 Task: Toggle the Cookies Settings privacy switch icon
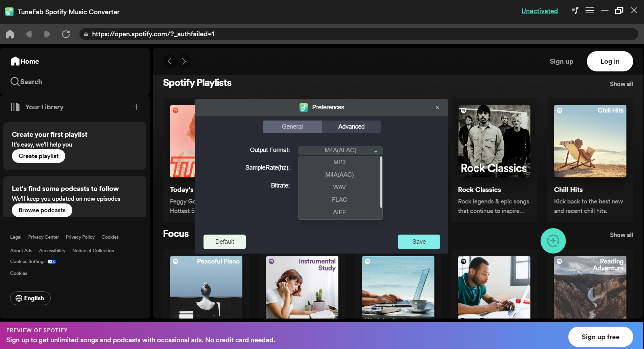pos(52,262)
